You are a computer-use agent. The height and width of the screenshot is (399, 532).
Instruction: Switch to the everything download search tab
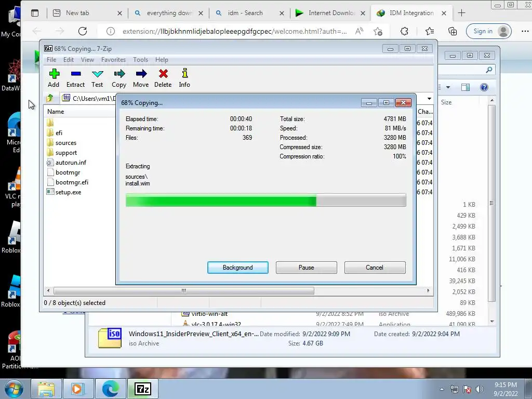pos(169,13)
